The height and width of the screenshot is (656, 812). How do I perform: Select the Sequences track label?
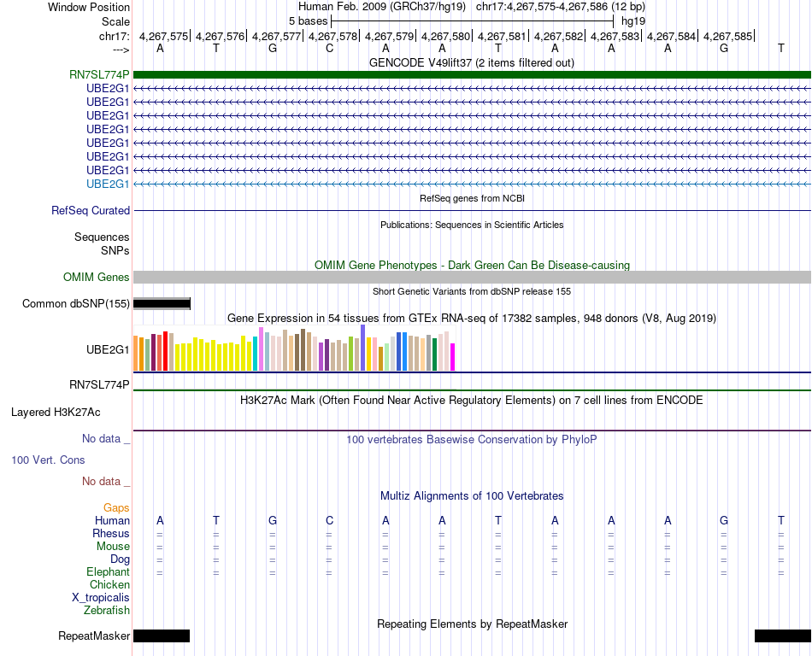point(102,237)
